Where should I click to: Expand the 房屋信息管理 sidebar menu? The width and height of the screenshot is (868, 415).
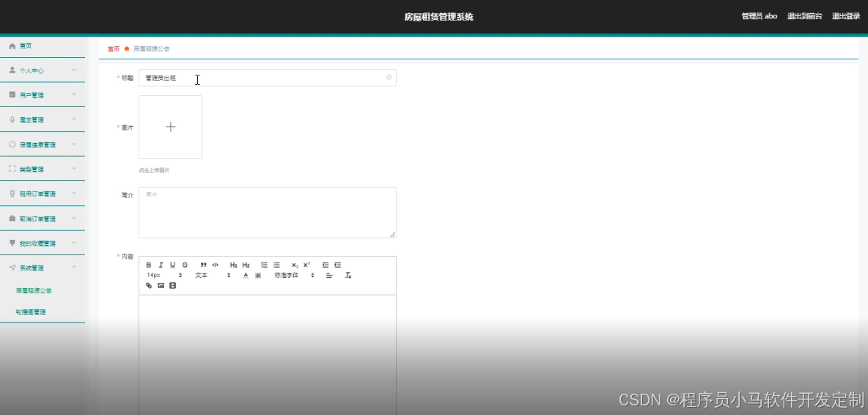[x=43, y=144]
